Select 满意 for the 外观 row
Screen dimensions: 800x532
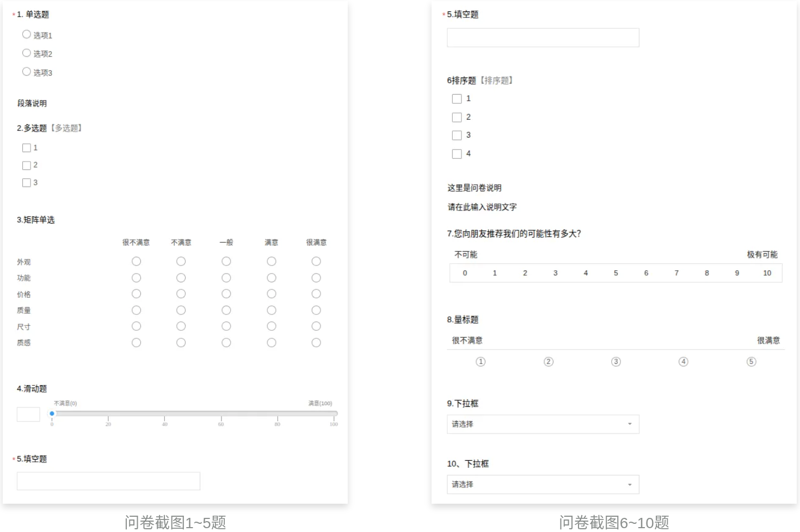272,261
